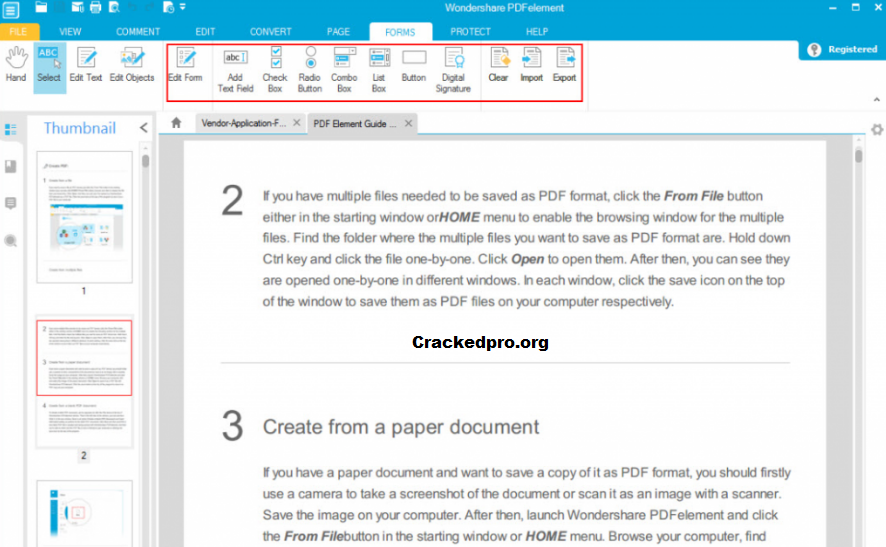Screen dimensions: 886x547
Task: Select page 2 thumbnail
Action: (85, 383)
